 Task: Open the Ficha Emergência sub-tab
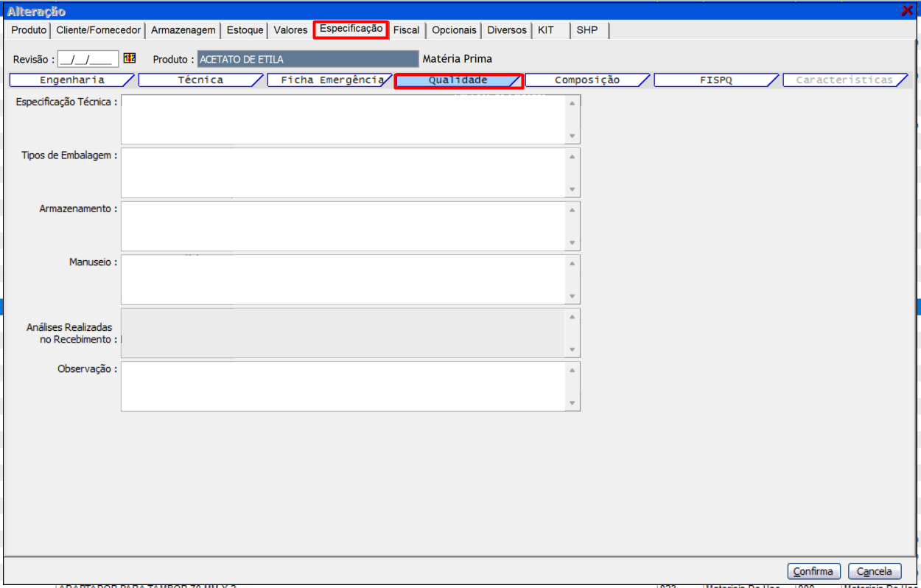(329, 80)
